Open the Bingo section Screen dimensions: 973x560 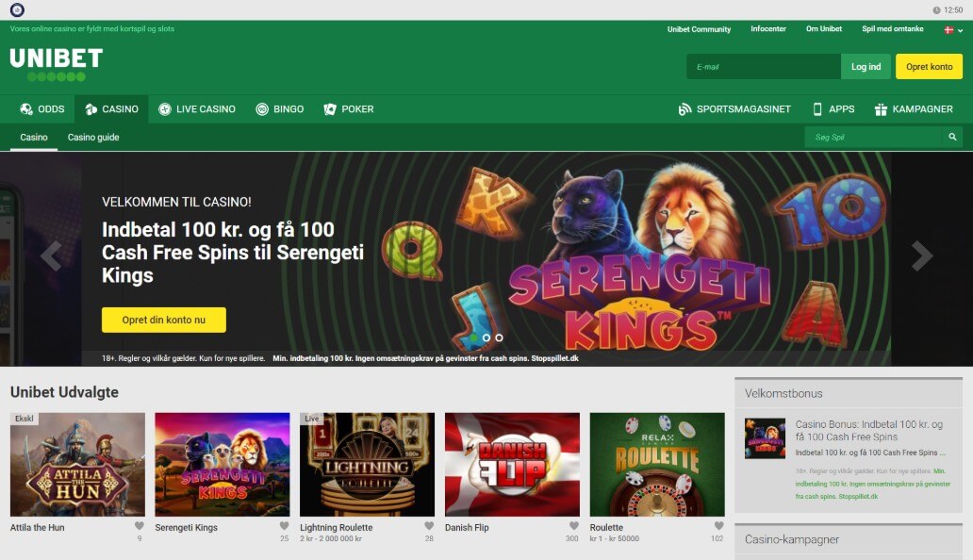pyautogui.click(x=280, y=109)
